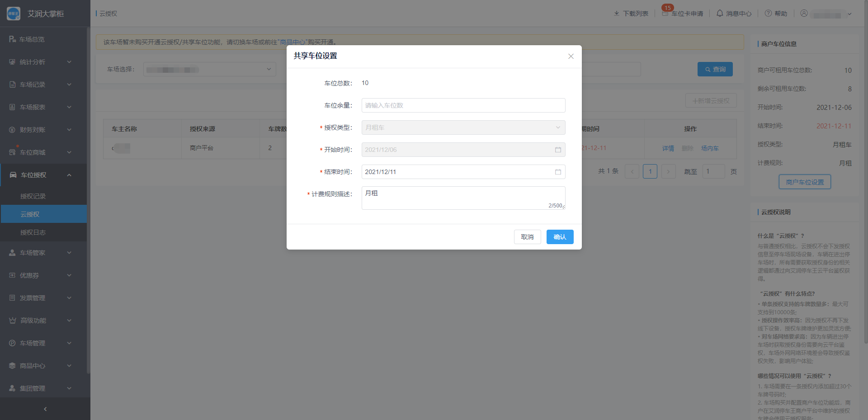Click the 发票管理 sidebar icon
Viewport: 868px width, 420px height.
(12, 298)
